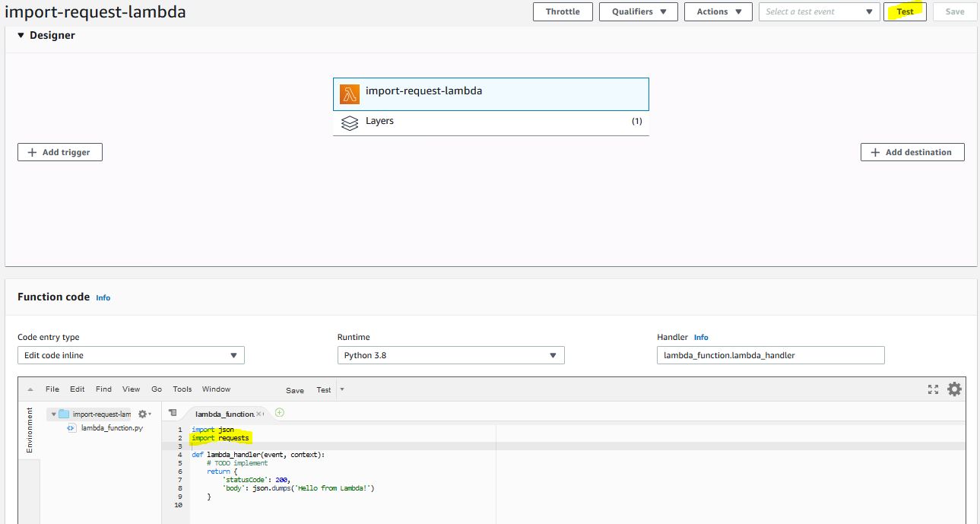
Task: Close the lambda_function tab with x icon
Action: tap(258, 414)
